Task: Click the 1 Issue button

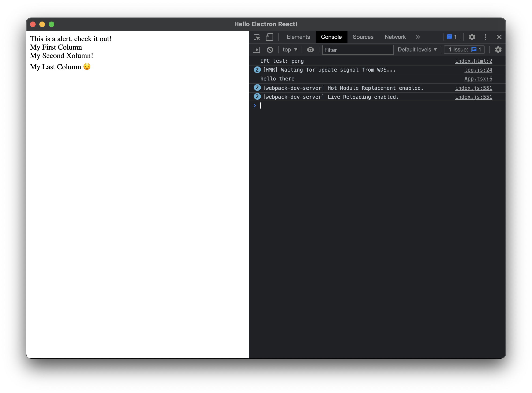Action: 464,50
